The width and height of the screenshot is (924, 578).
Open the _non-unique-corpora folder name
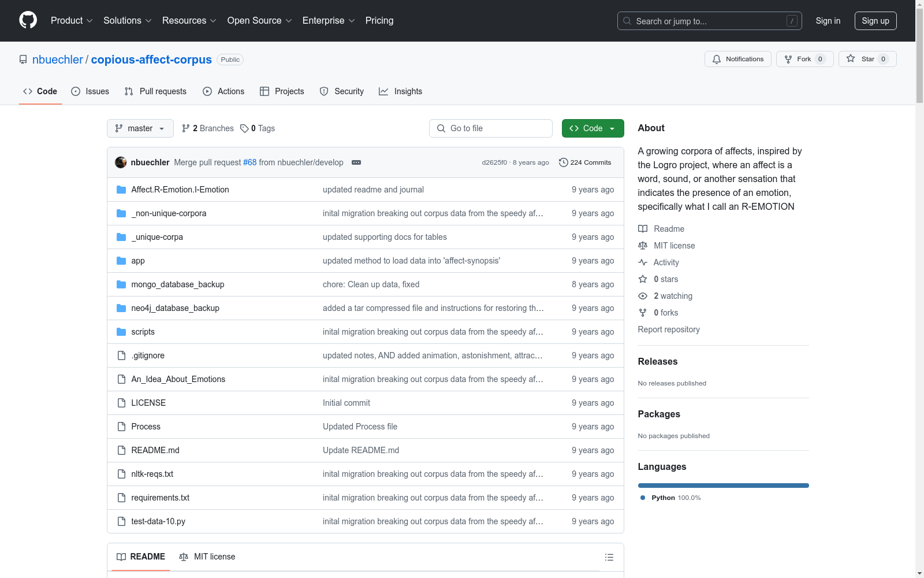click(169, 213)
